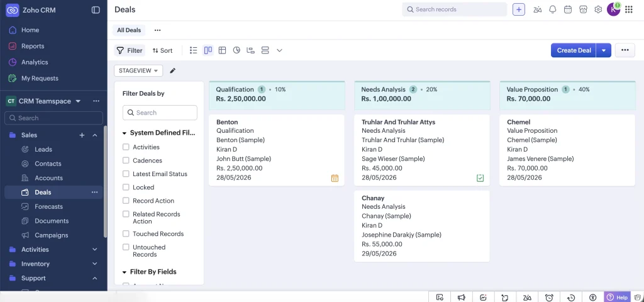Screen dimensions: 644x302
Task: Switch to list view icon
Action: point(194,50)
